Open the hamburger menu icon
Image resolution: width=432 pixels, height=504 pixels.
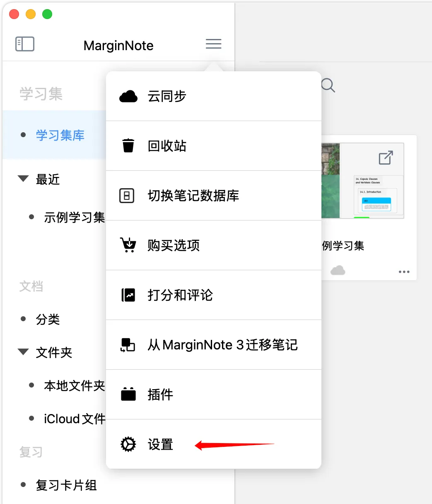pyautogui.click(x=214, y=44)
